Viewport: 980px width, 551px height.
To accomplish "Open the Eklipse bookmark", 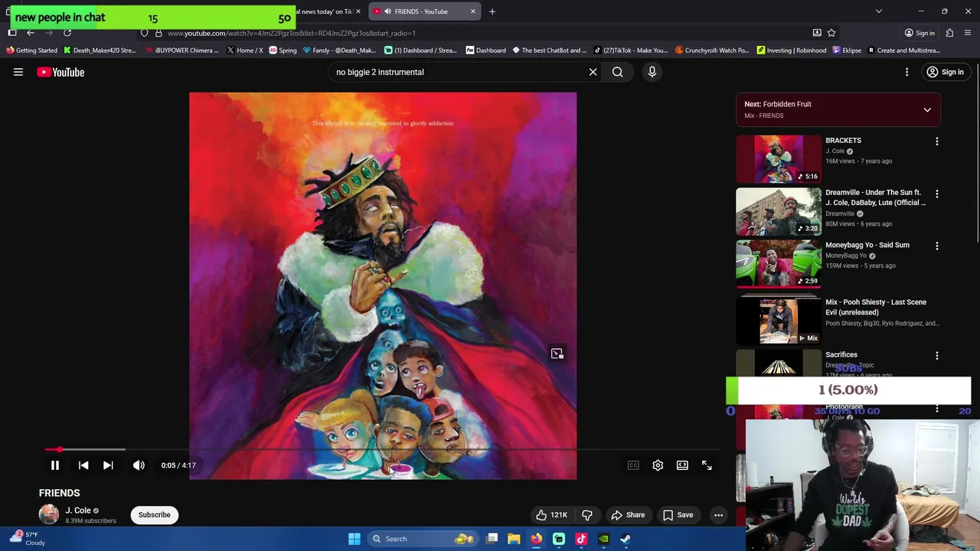I will coord(847,51).
